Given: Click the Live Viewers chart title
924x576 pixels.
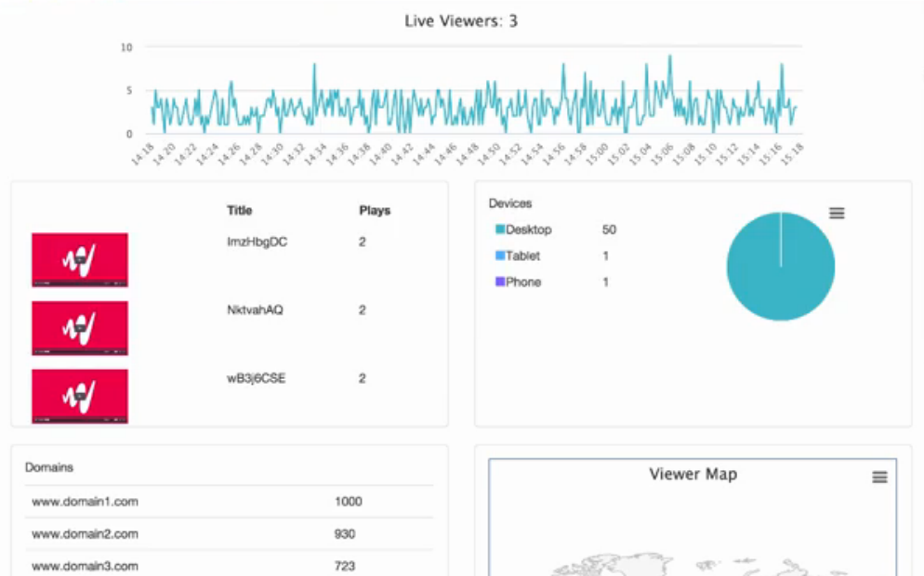Looking at the screenshot, I should click(x=461, y=20).
